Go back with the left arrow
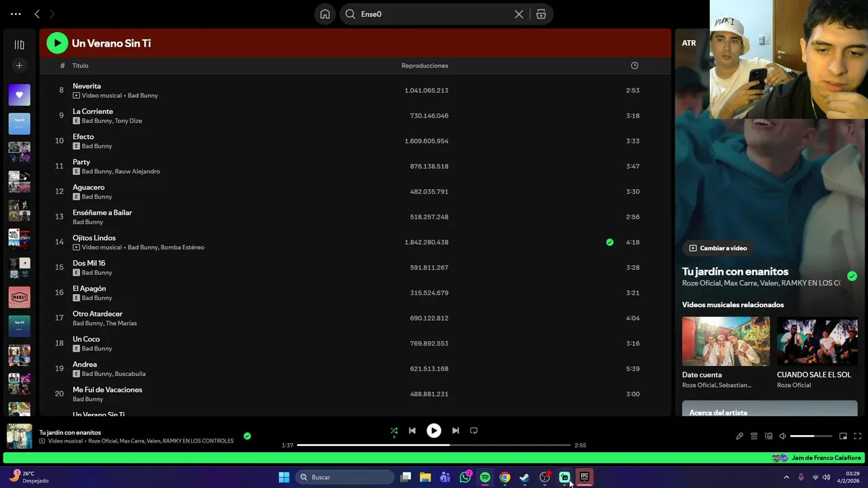 click(x=37, y=14)
